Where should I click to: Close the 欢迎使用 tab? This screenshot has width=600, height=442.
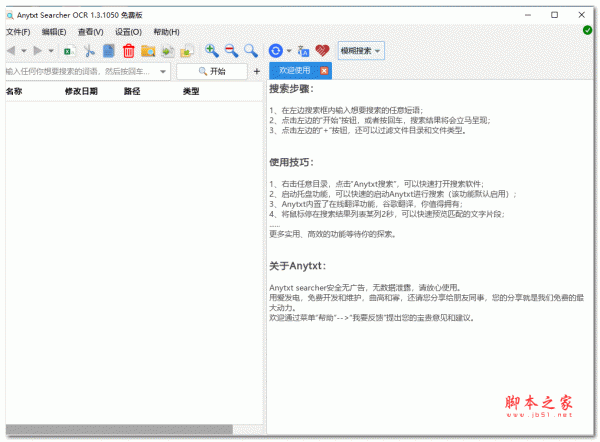pos(324,71)
